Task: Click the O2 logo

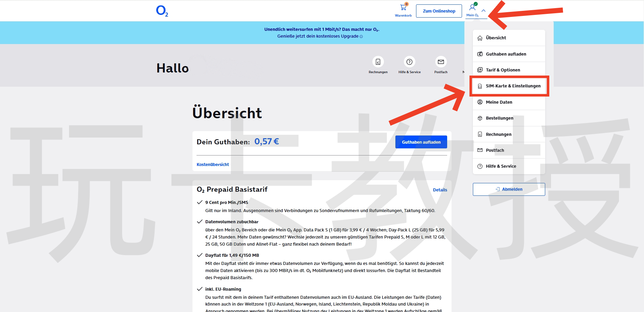Action: point(162,11)
